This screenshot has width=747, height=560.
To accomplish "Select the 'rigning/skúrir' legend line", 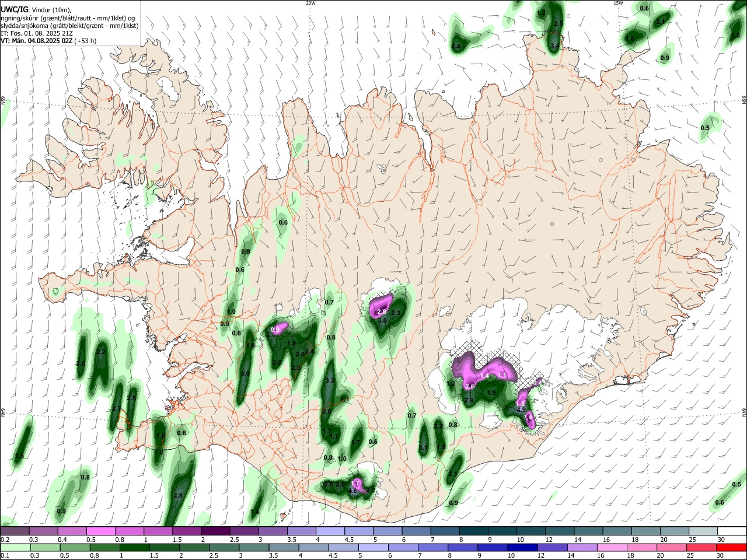I will pos(69,17).
